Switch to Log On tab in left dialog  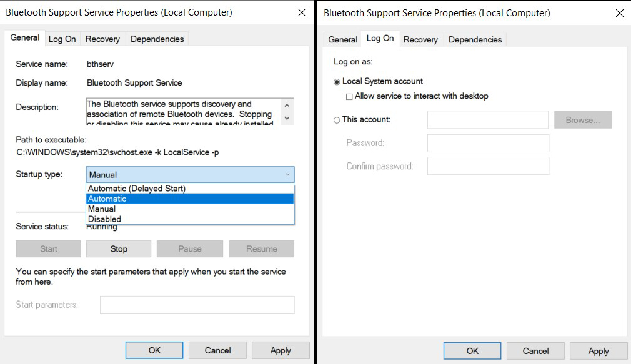[x=62, y=39]
